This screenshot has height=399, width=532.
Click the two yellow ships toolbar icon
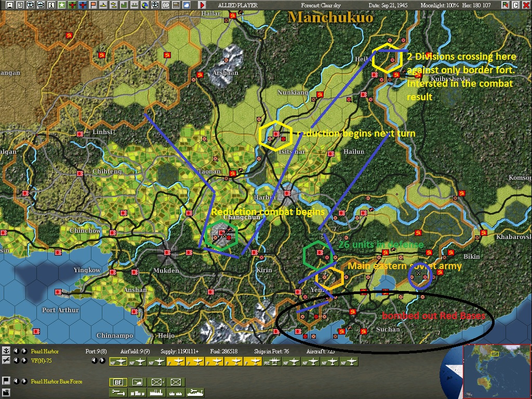pos(114,5)
